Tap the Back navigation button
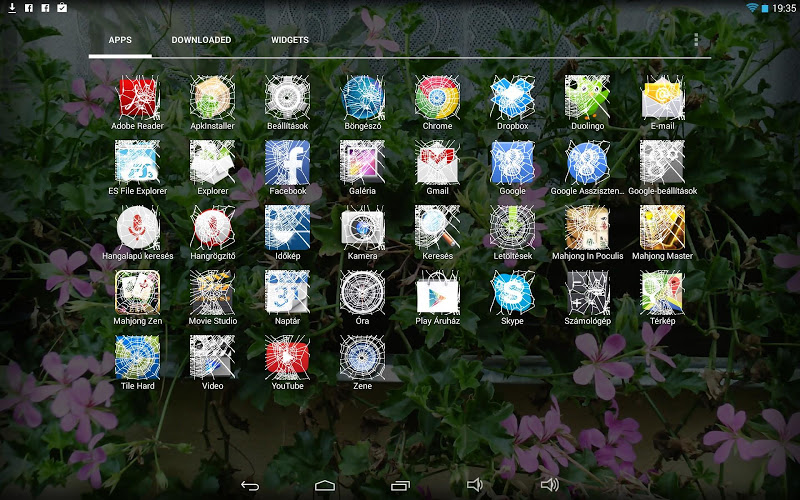 pos(250,485)
